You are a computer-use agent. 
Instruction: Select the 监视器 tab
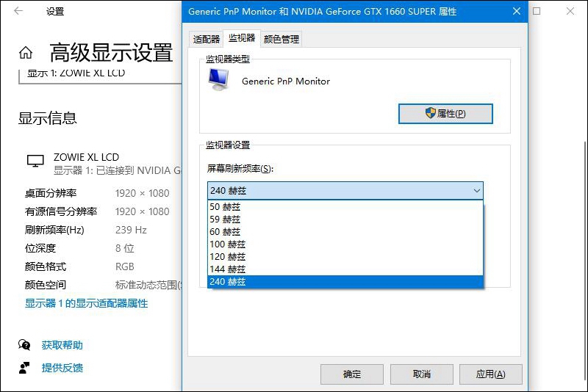pyautogui.click(x=242, y=38)
